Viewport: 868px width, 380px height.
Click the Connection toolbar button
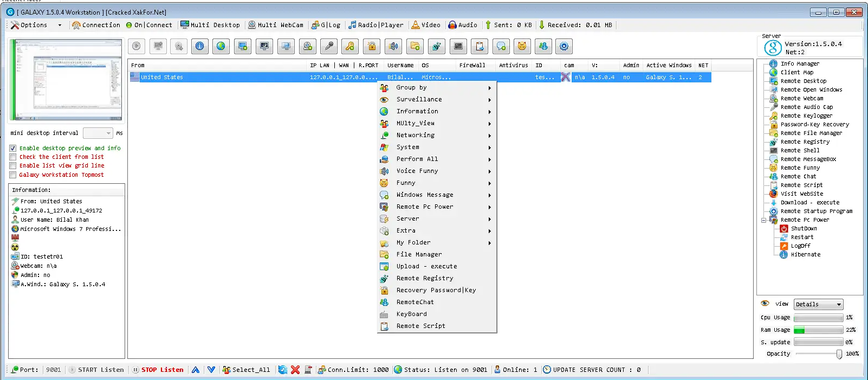[x=96, y=25]
